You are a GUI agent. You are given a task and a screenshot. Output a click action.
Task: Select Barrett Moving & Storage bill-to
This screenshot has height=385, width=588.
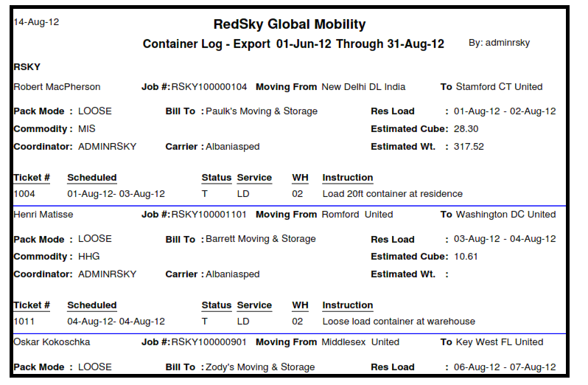click(x=261, y=239)
